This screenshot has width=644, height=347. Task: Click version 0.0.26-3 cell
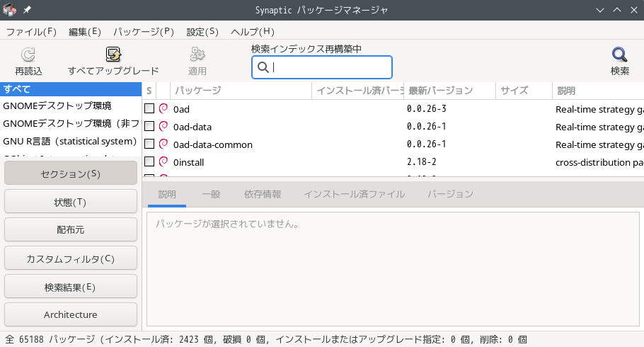pos(426,108)
